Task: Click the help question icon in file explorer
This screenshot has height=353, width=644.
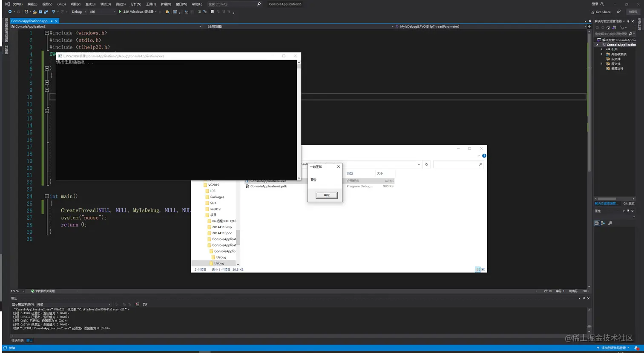Action: pyautogui.click(x=484, y=156)
